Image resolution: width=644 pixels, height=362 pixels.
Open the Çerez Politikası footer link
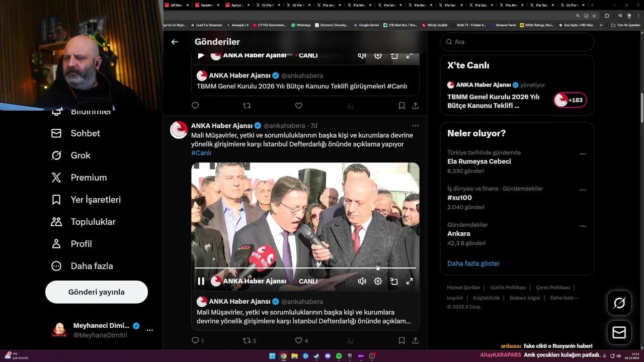[553, 288]
